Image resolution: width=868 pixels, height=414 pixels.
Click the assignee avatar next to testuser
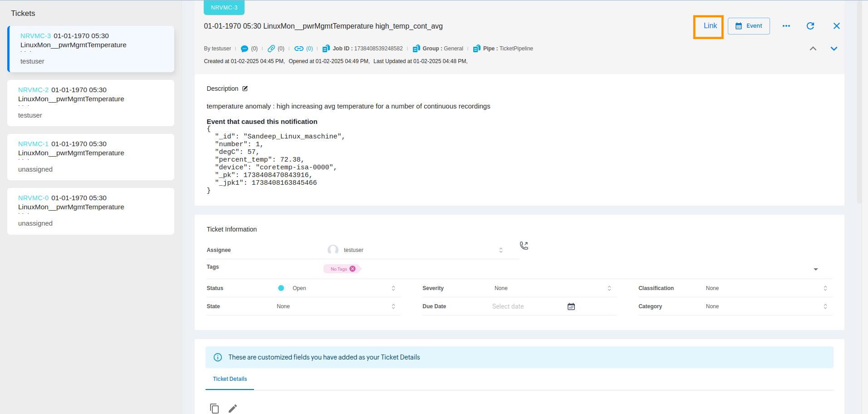click(x=333, y=250)
